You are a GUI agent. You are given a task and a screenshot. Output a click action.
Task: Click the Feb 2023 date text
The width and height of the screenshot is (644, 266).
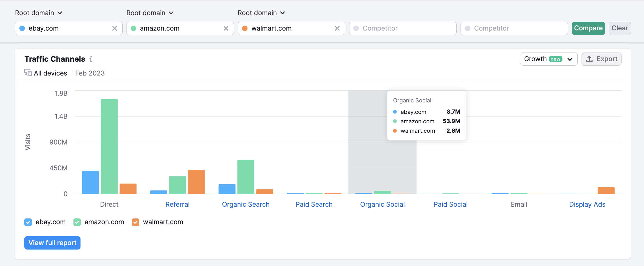click(x=90, y=73)
